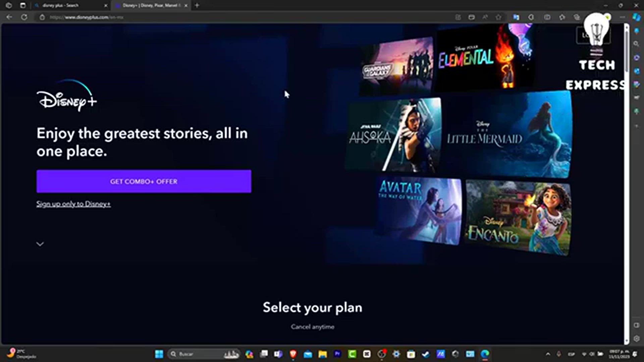644x362 pixels.
Task: Open a new browser tab
Action: [197, 5]
